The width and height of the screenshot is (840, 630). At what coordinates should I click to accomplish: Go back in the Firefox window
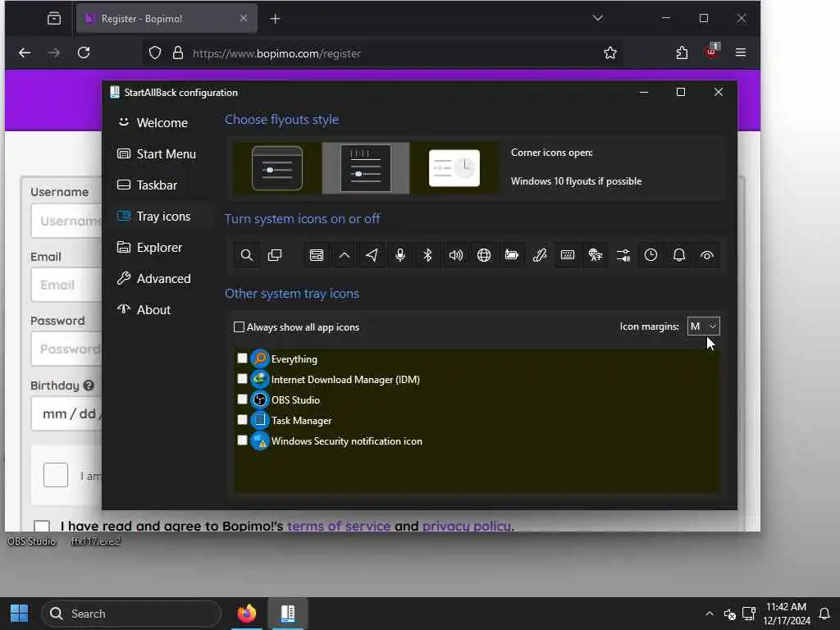[25, 53]
